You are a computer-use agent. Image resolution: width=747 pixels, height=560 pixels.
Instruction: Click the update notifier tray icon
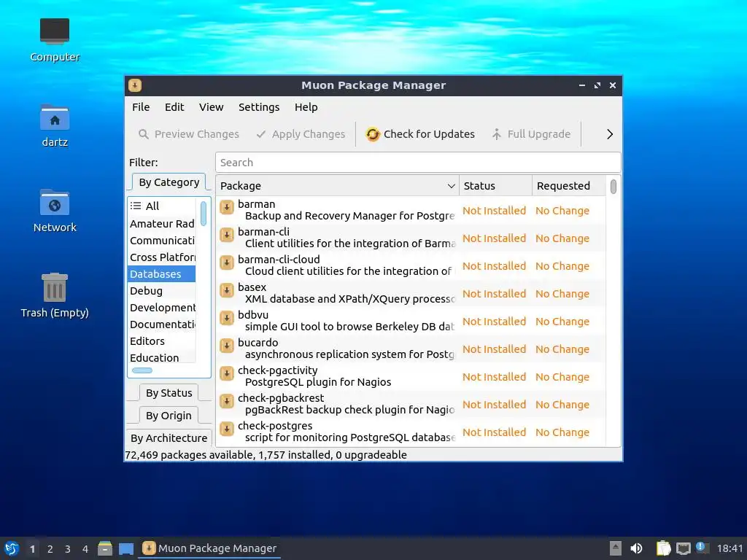pos(701,547)
